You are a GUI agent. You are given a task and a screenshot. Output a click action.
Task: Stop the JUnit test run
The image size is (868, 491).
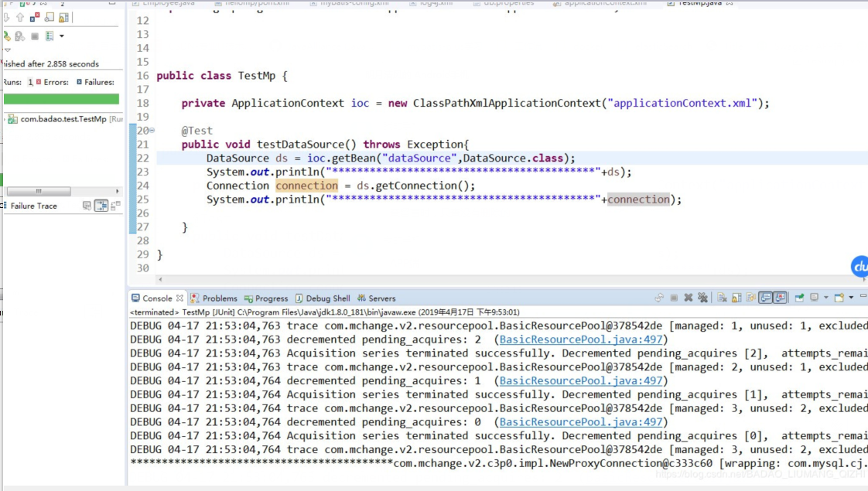click(x=35, y=36)
